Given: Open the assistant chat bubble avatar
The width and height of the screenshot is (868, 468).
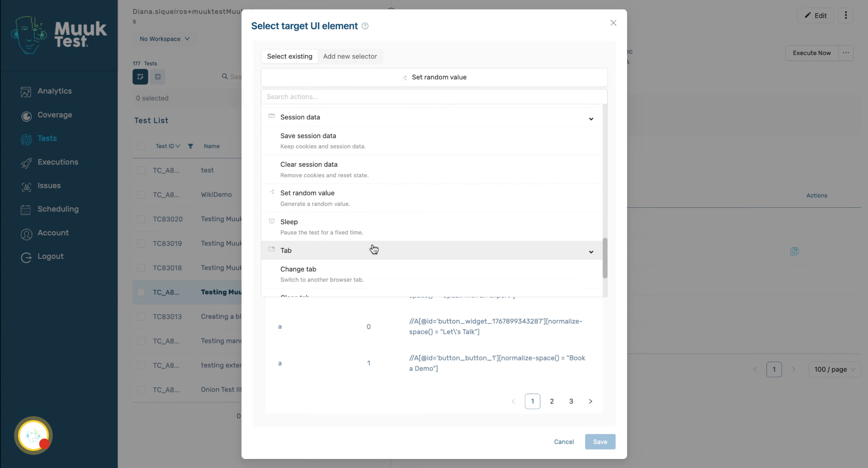Looking at the screenshot, I should pyautogui.click(x=33, y=435).
